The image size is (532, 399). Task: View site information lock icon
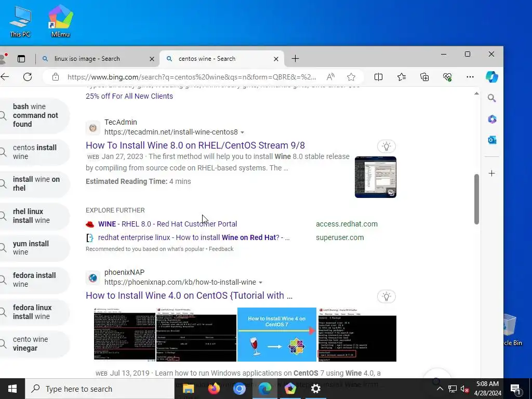coord(55,77)
